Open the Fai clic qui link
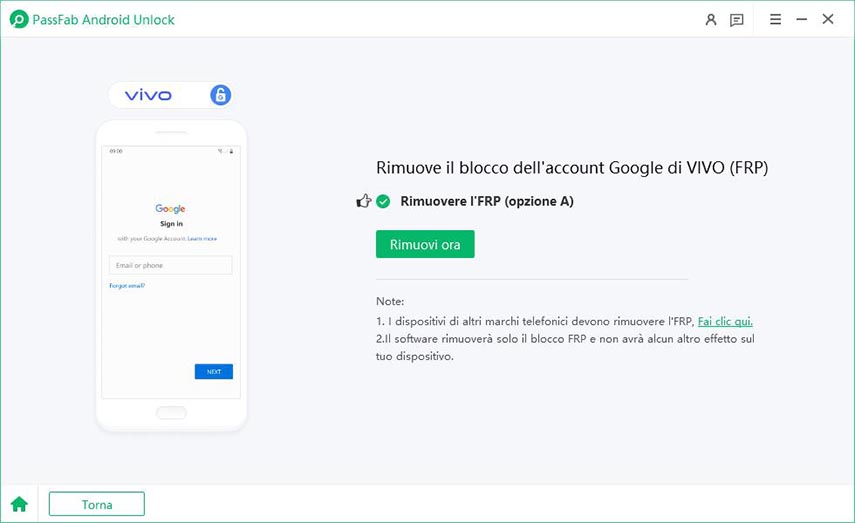Viewport: 855px width, 523px height. 725,321
